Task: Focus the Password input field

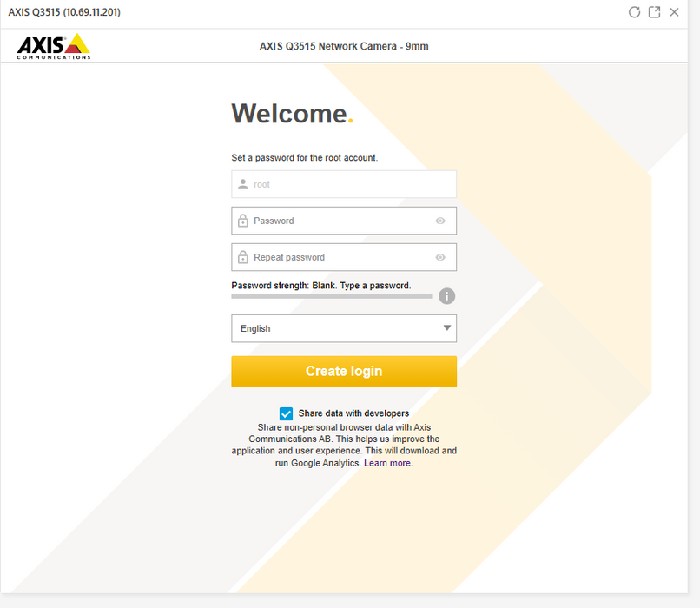Action: (344, 221)
